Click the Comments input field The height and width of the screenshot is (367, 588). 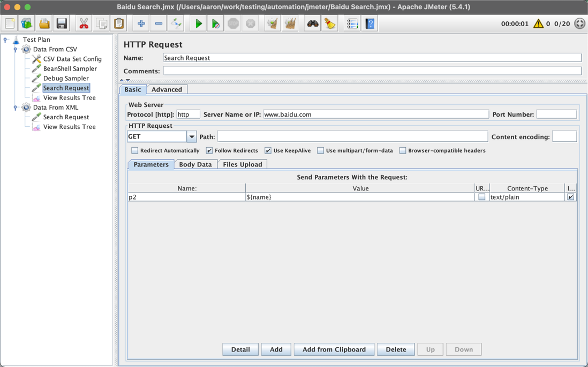[372, 71]
